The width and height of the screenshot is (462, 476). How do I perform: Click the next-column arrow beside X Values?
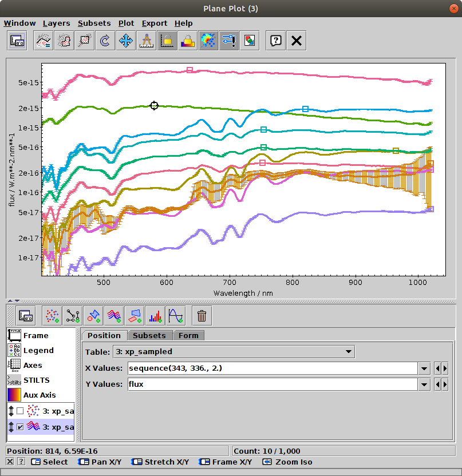coord(445,368)
